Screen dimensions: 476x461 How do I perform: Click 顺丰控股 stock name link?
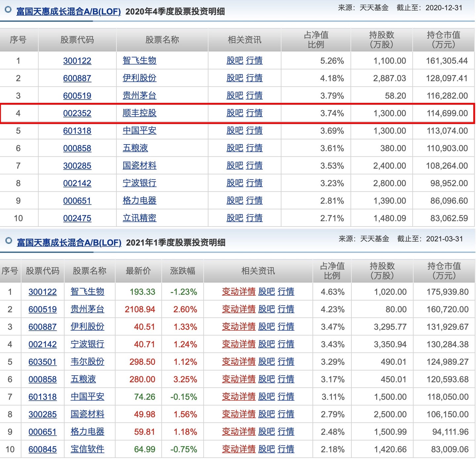(x=139, y=113)
